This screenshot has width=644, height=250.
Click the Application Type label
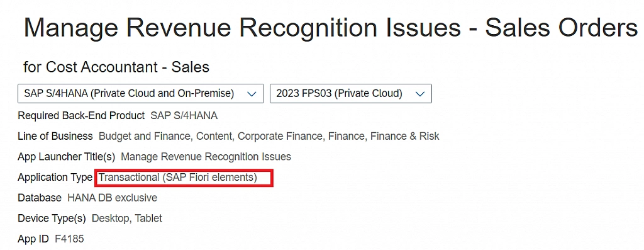pyautogui.click(x=55, y=178)
